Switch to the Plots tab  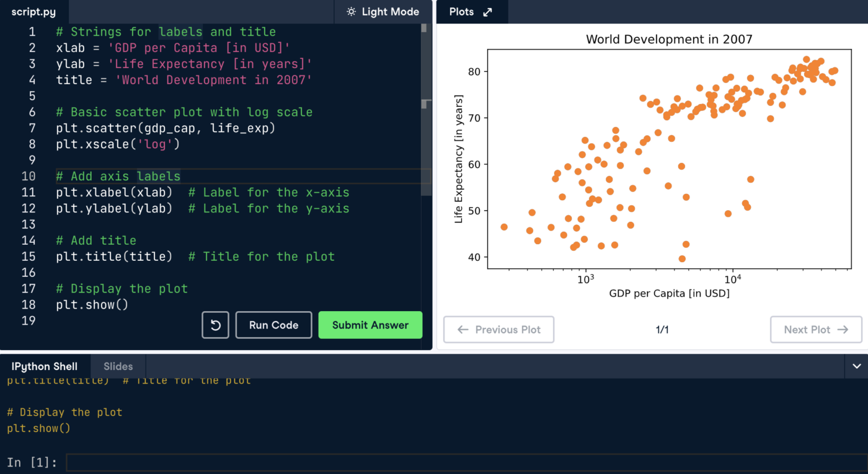click(461, 12)
